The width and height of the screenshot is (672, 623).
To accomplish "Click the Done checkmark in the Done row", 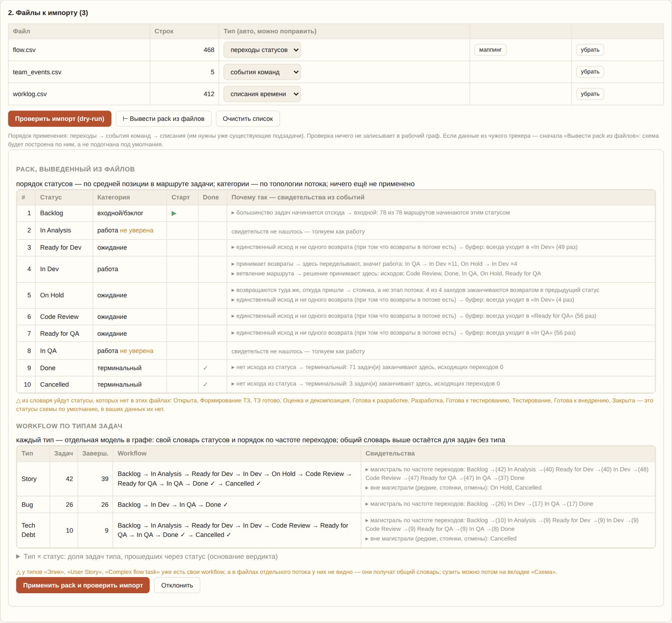I will click(205, 368).
